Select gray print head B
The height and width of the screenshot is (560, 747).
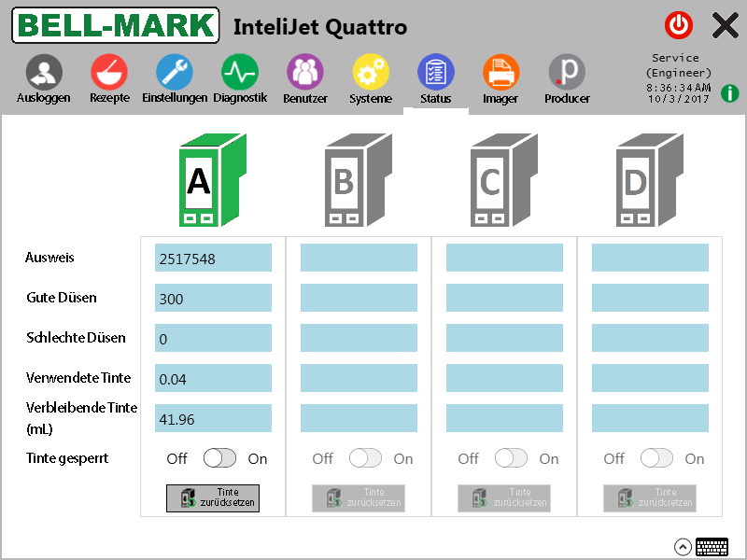(x=359, y=180)
